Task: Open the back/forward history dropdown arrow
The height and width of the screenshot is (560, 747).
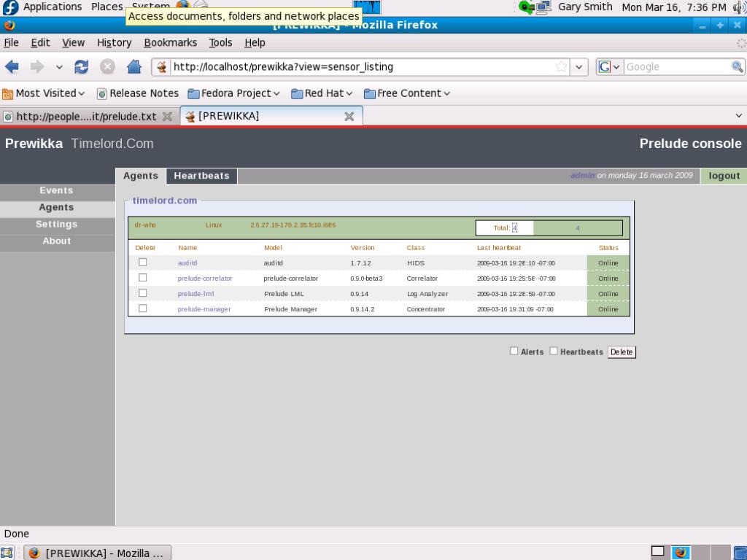Action: click(x=59, y=67)
